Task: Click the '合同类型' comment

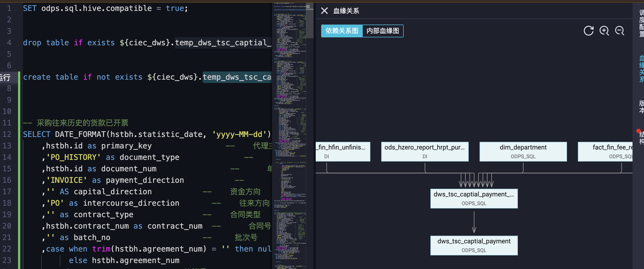Action: tap(245, 214)
